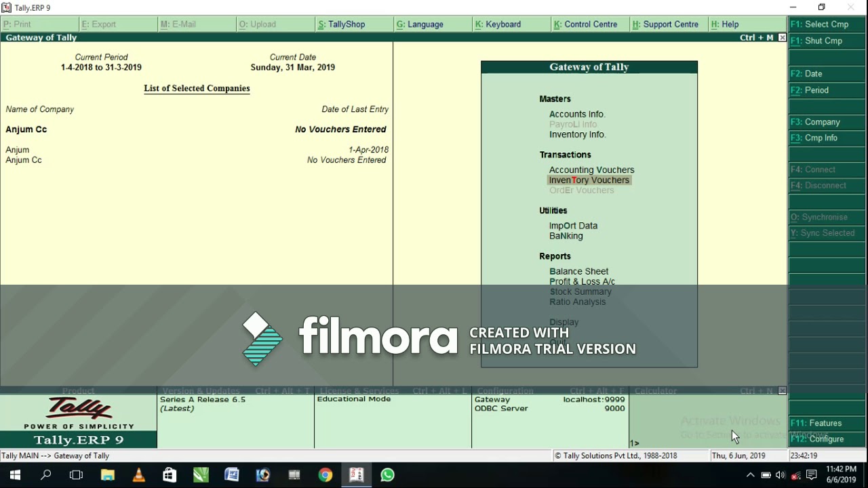Click the "Tally MAIN --> Gateway of Tally" path

pyautogui.click(x=56, y=456)
